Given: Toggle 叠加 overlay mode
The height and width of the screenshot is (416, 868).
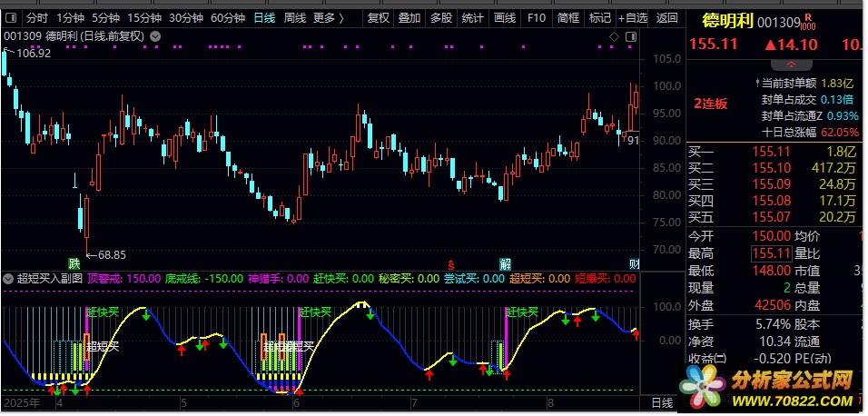Looking at the screenshot, I should click(409, 17).
